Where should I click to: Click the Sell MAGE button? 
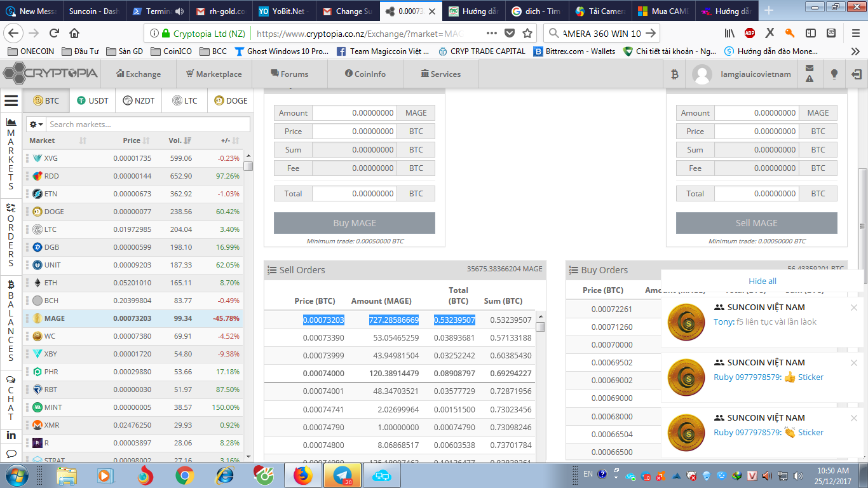tap(756, 223)
